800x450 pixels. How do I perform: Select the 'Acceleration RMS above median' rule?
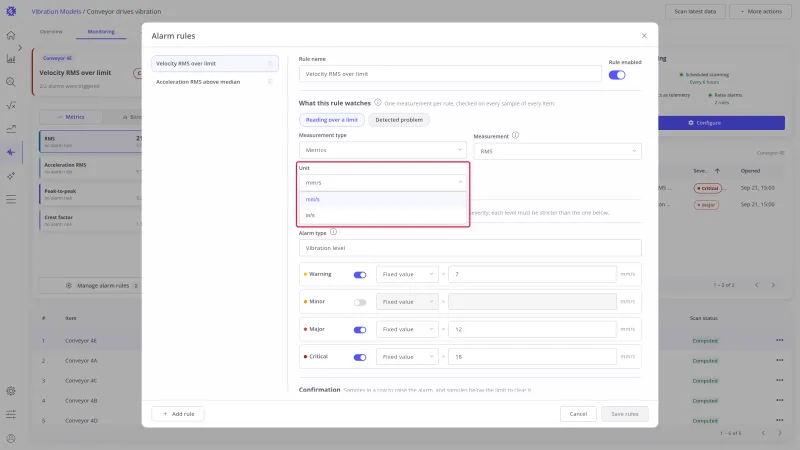pos(215,82)
